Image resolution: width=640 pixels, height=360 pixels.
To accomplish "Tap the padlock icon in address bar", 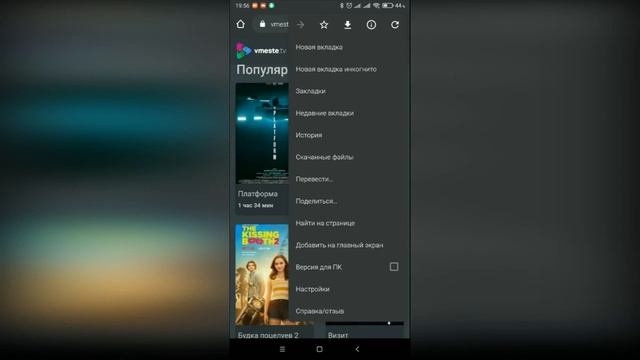I will [x=262, y=24].
